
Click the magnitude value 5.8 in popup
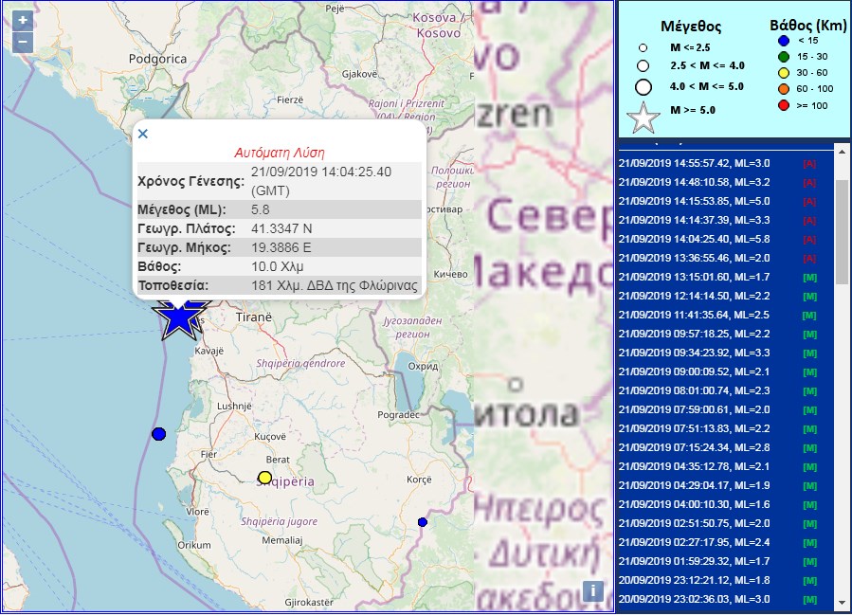pyautogui.click(x=261, y=209)
